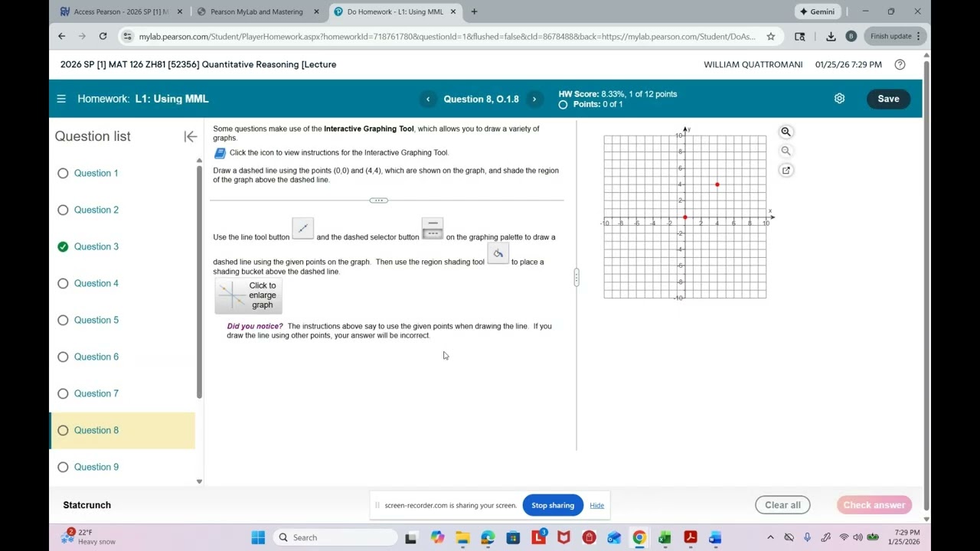The image size is (980, 551).
Task: Open Excel from the taskbar
Action: (x=665, y=537)
